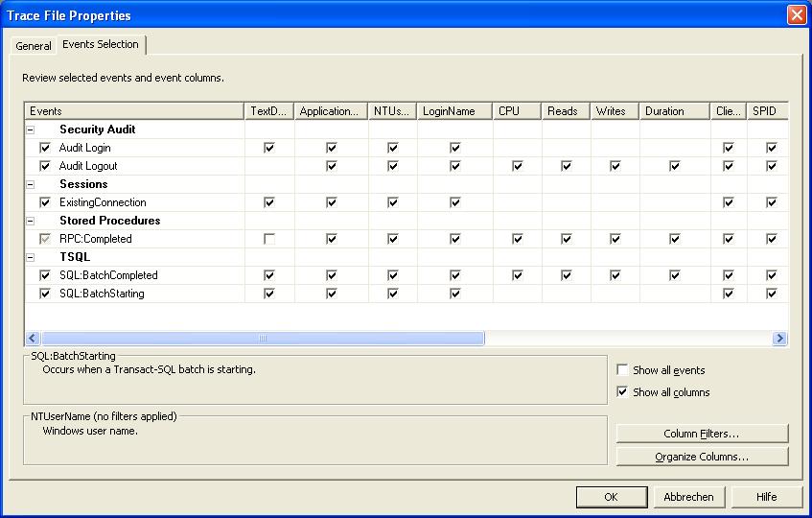Toggle Show all events checkbox
The width and height of the screenshot is (812, 518).
(622, 370)
